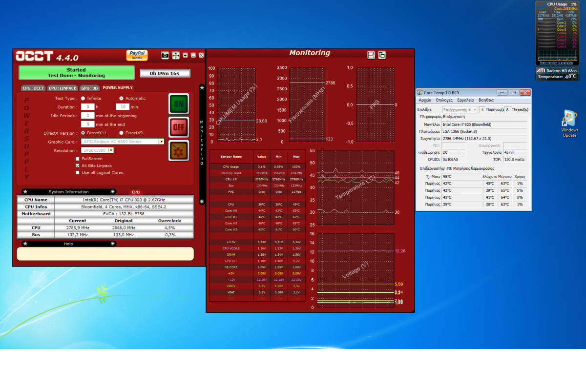Viewport: 586px width, 392px height.
Task: Open the Αρχείο menu in Core Temp
Action: click(x=425, y=100)
